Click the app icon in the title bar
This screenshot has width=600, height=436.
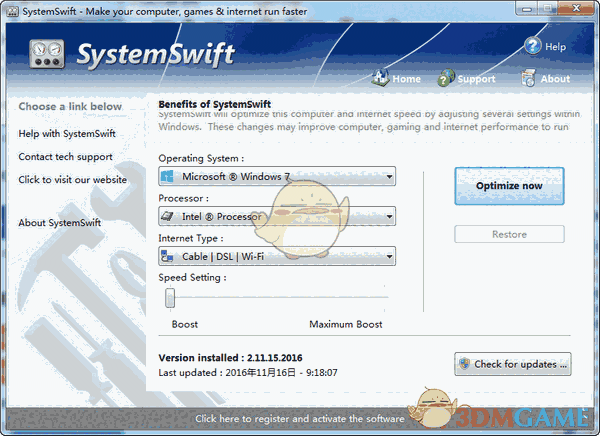pyautogui.click(x=12, y=11)
